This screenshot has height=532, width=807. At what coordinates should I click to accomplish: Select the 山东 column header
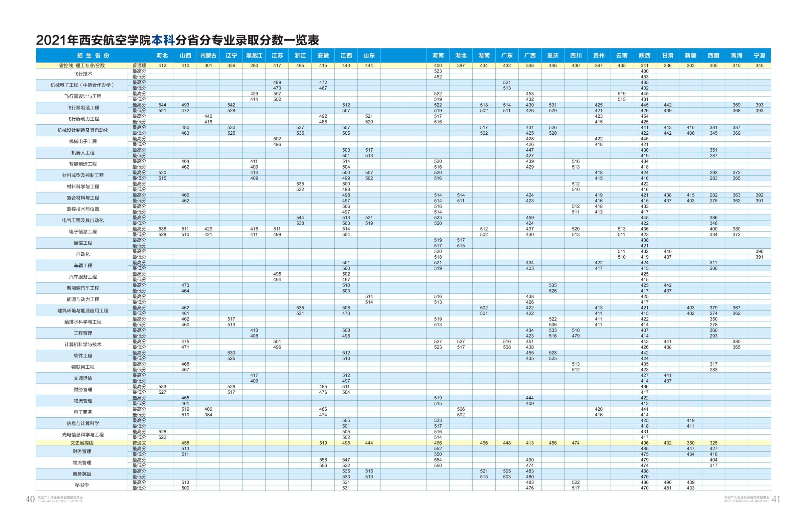(x=369, y=56)
